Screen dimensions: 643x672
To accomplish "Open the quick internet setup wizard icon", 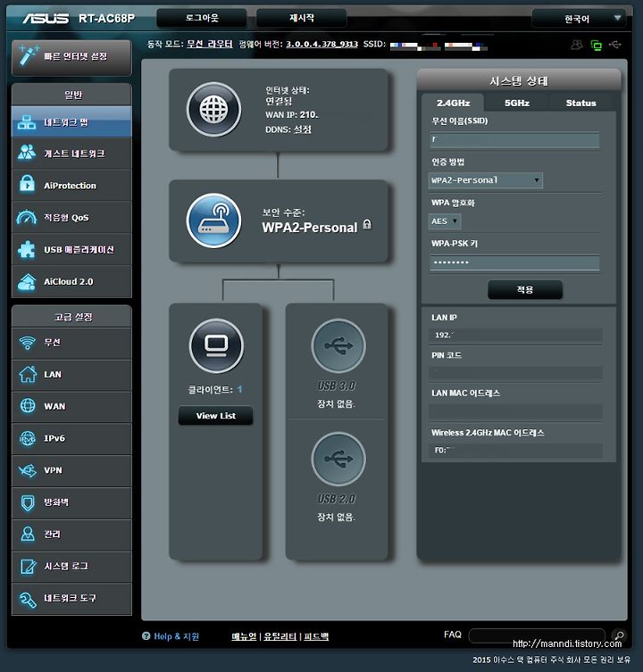I will (x=29, y=56).
